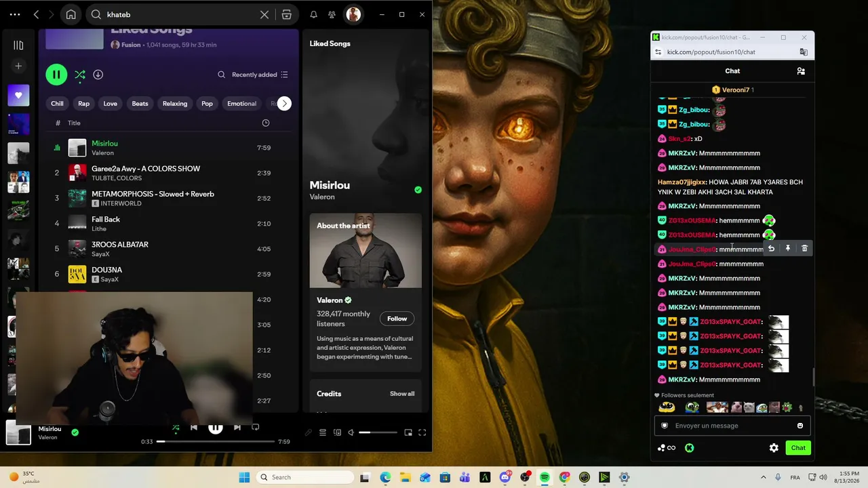Open the Spotify profile avatar menu
The image size is (868, 488).
click(x=353, y=14)
